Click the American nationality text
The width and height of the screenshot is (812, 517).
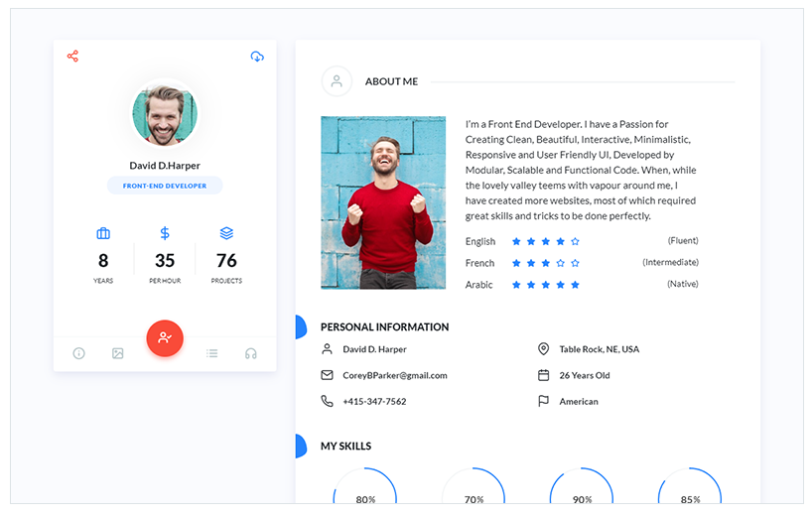[579, 402]
